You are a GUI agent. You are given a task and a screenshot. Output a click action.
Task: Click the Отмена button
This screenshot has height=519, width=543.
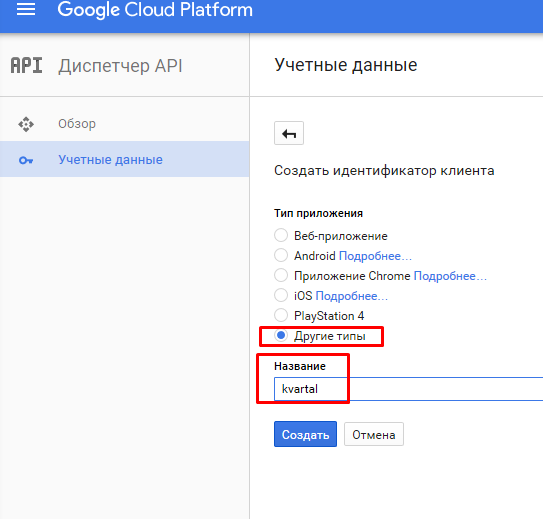(374, 434)
